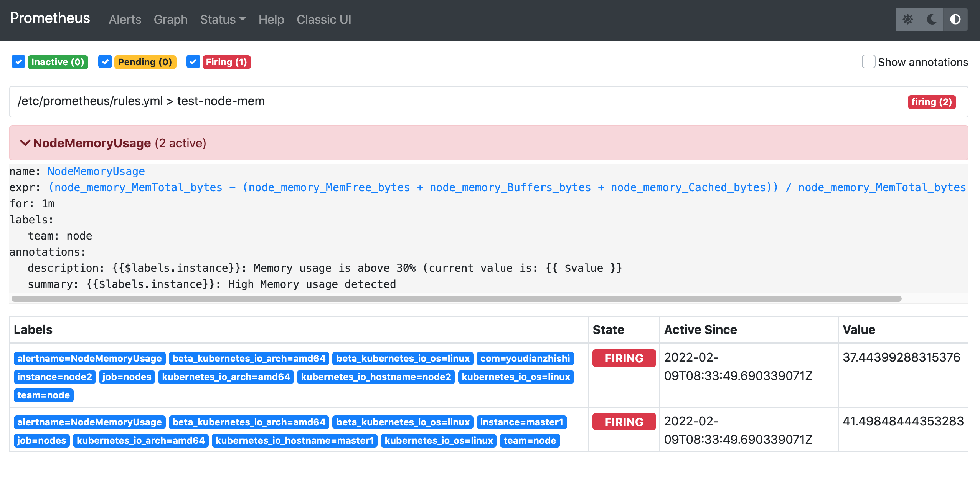Go to Prometheus home brand link
The height and width of the screenshot is (486, 980).
click(50, 18)
